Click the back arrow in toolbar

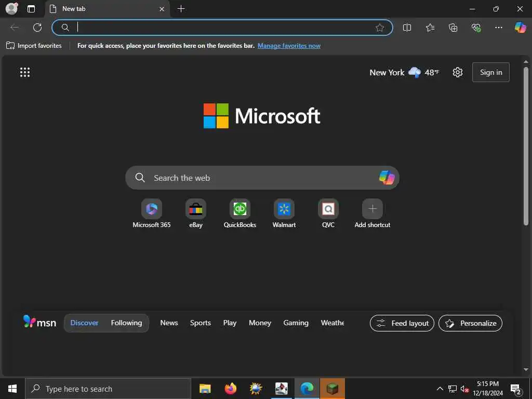(15, 27)
